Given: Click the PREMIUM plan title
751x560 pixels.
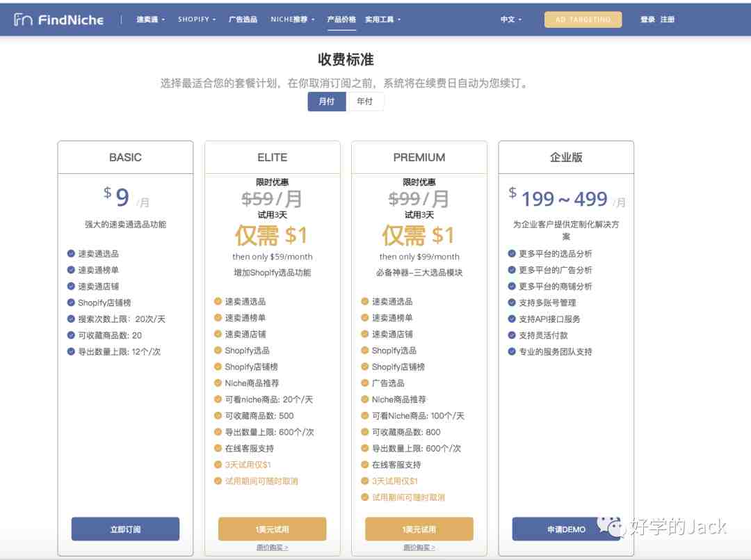Looking at the screenshot, I should (419, 158).
